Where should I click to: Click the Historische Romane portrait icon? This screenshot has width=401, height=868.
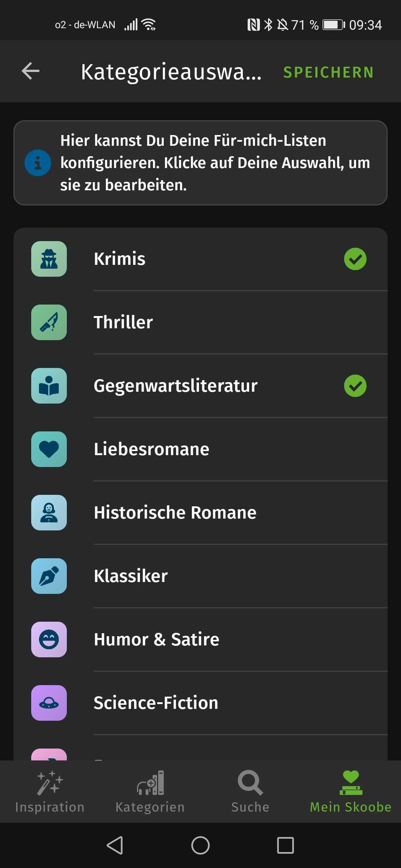tap(49, 513)
